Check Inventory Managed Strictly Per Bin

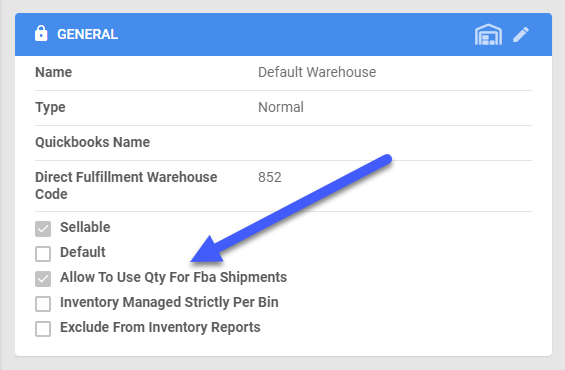pyautogui.click(x=43, y=304)
